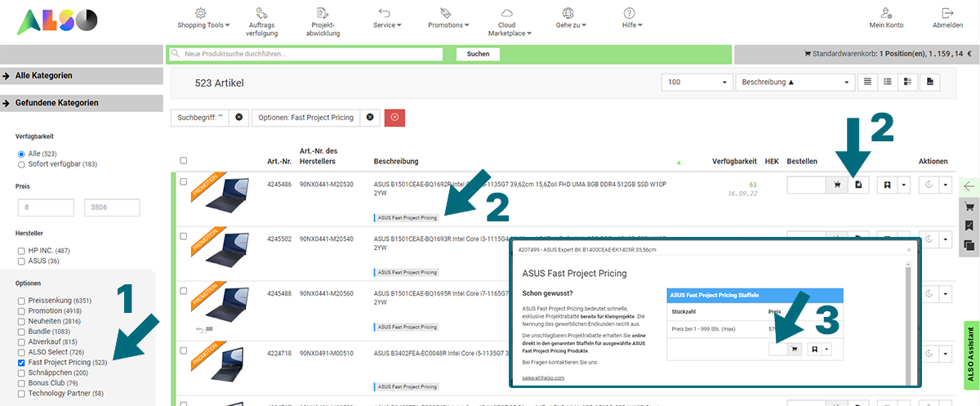Select Alle availability radio button
Viewport: 980px width, 406px height.
click(21, 154)
